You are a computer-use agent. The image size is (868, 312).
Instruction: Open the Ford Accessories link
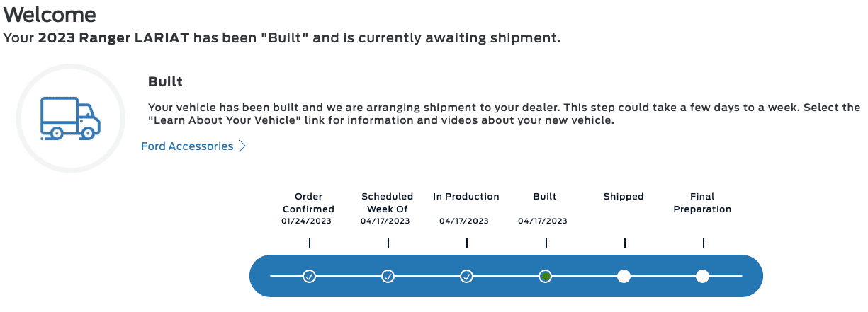187,146
